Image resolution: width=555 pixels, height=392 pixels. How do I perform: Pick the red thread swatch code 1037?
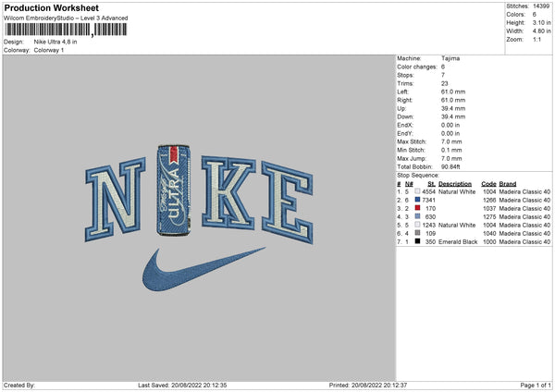click(418, 208)
